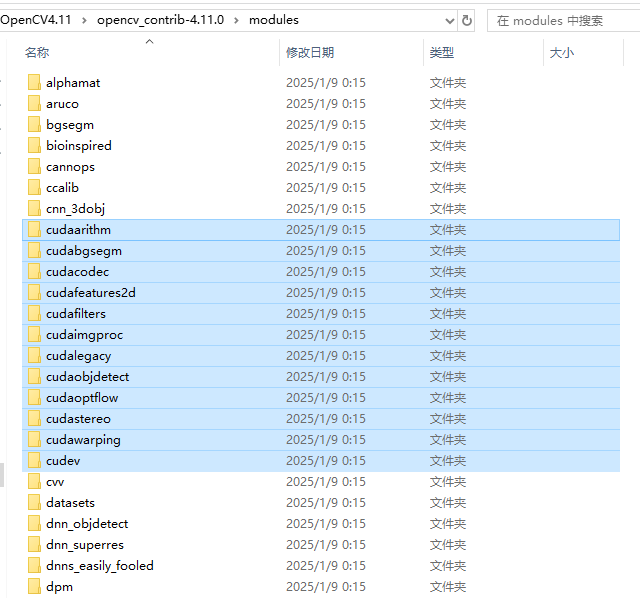
Task: Select the cnn_3dobj folder name
Action: (76, 209)
